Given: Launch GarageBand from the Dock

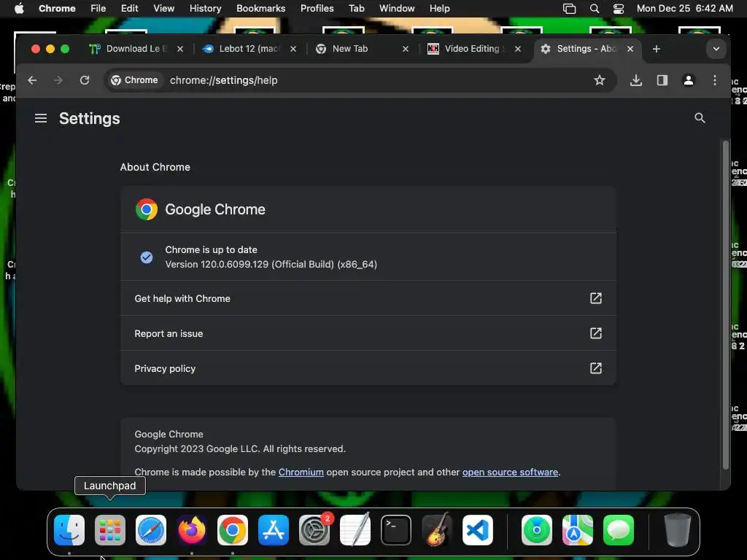Looking at the screenshot, I should [x=437, y=530].
